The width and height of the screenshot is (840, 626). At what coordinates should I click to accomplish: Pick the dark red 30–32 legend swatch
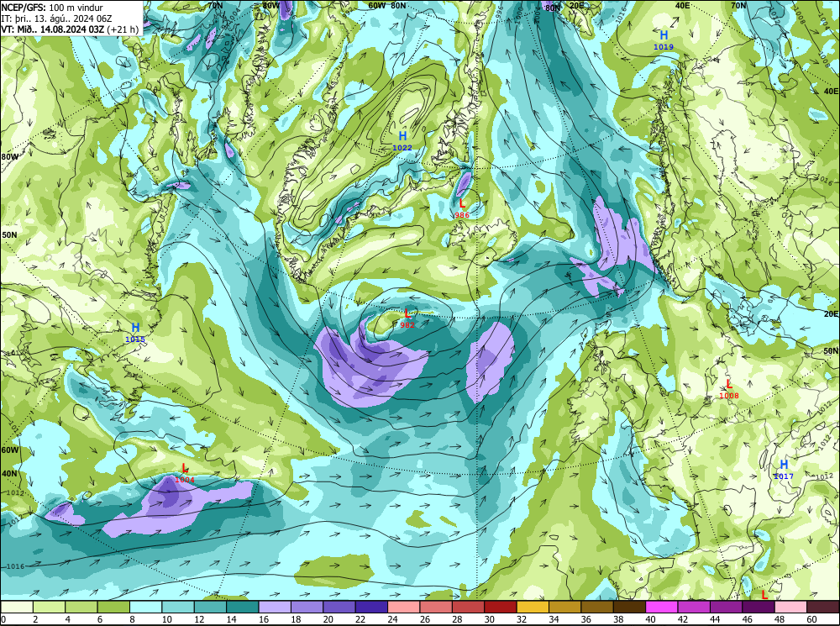[501, 607]
